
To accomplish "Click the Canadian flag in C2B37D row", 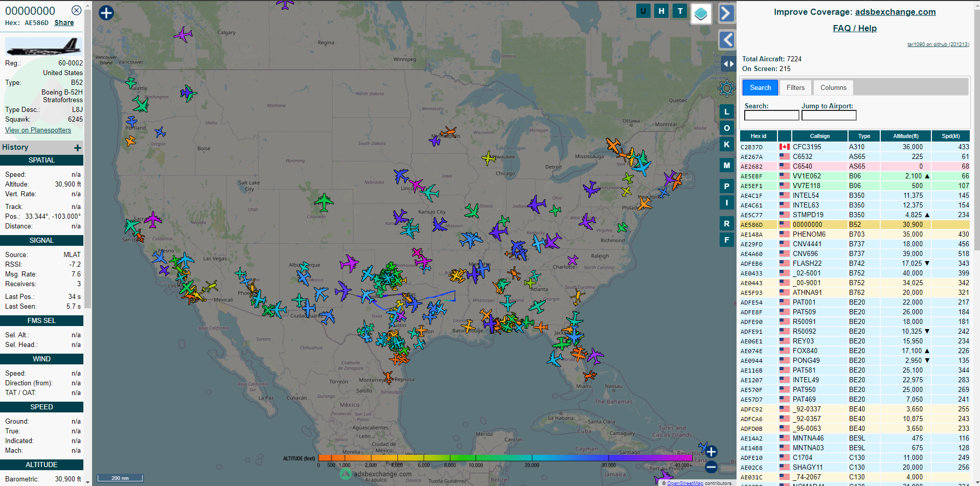I will click(x=784, y=147).
